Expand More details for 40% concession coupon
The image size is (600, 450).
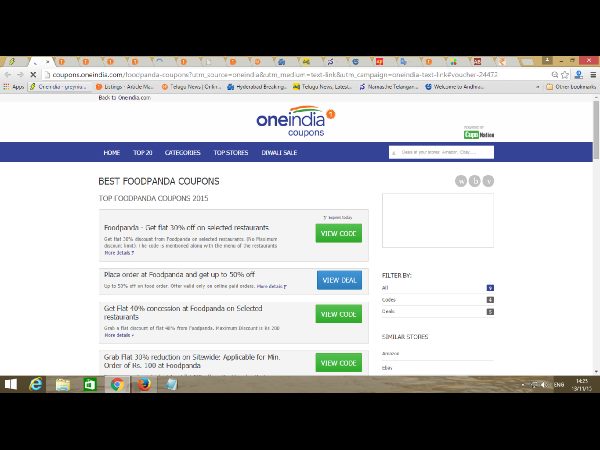click(118, 335)
